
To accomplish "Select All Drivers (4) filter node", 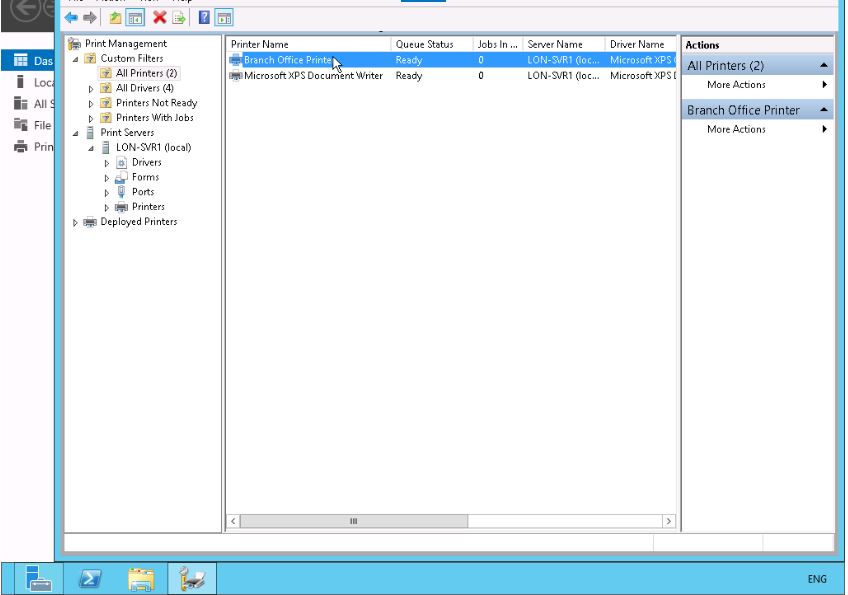I will point(144,88).
